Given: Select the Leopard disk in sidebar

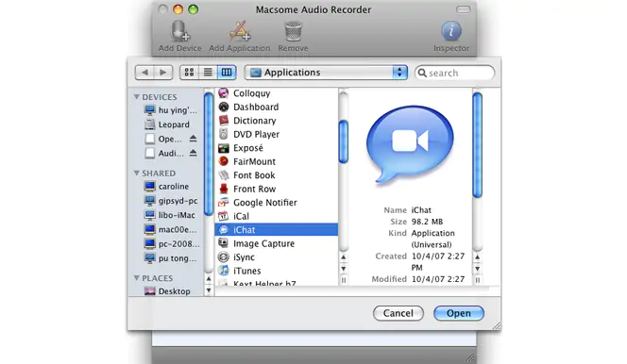Looking at the screenshot, I should (x=167, y=124).
